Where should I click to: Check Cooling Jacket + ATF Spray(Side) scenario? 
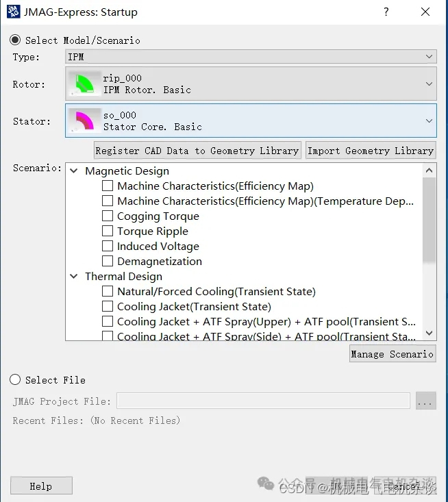coord(108,336)
